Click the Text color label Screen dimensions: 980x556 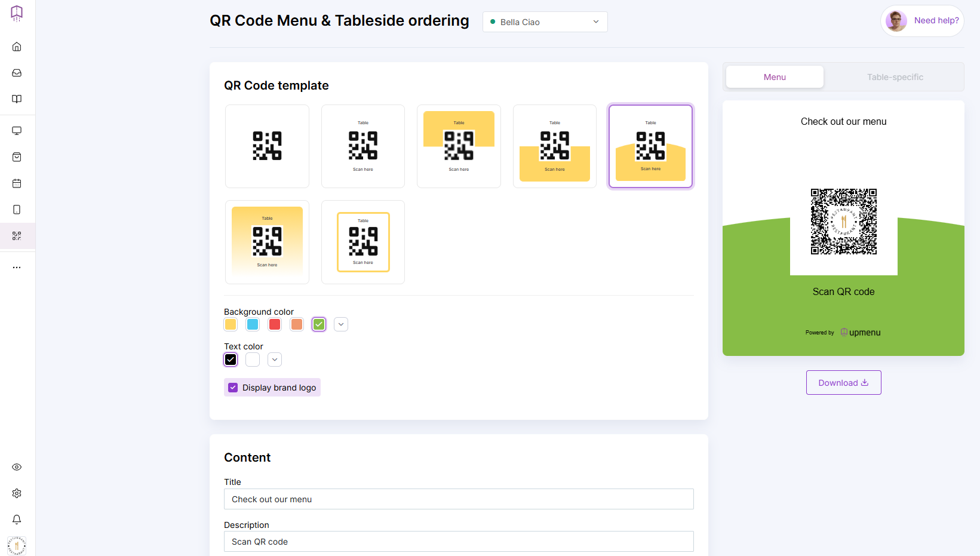pyautogui.click(x=243, y=346)
